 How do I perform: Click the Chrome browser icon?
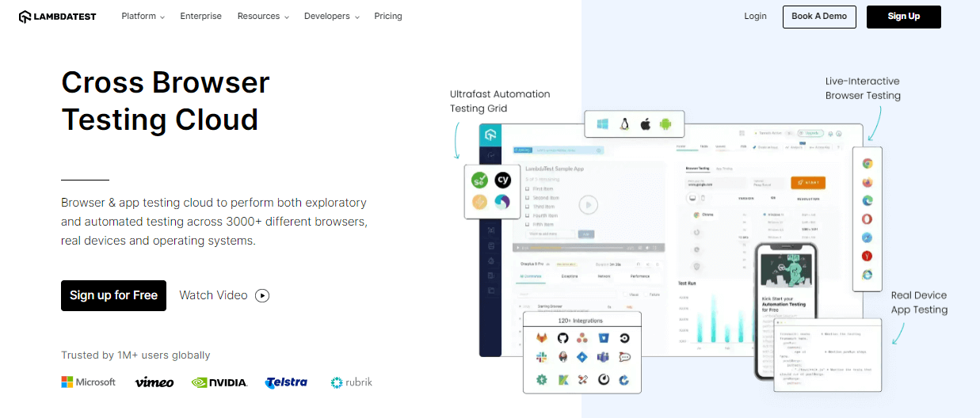pyautogui.click(x=868, y=164)
